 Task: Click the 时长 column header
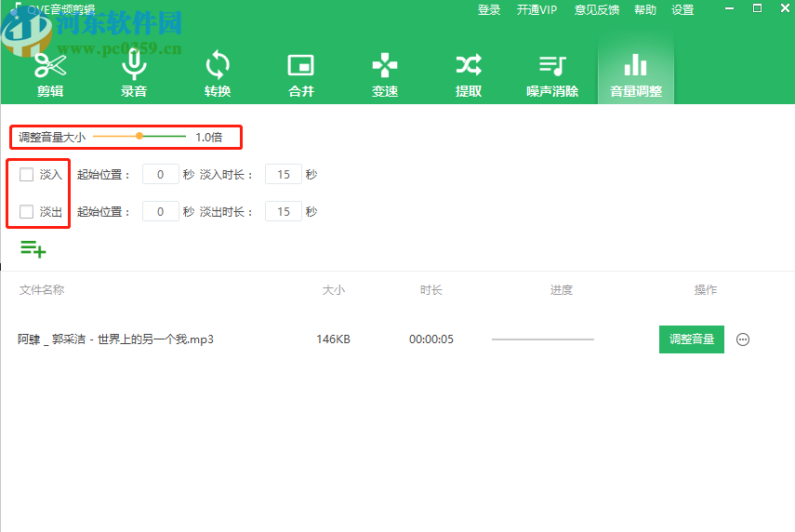431,290
